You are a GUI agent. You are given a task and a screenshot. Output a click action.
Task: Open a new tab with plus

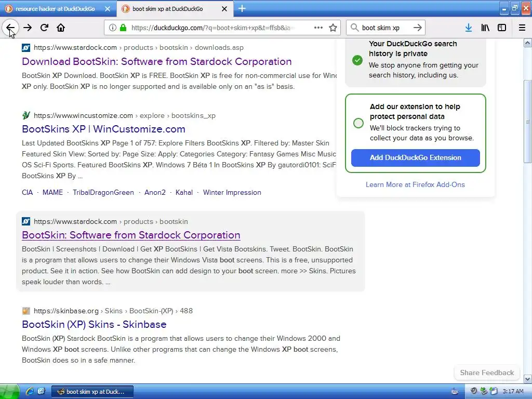pos(242,9)
